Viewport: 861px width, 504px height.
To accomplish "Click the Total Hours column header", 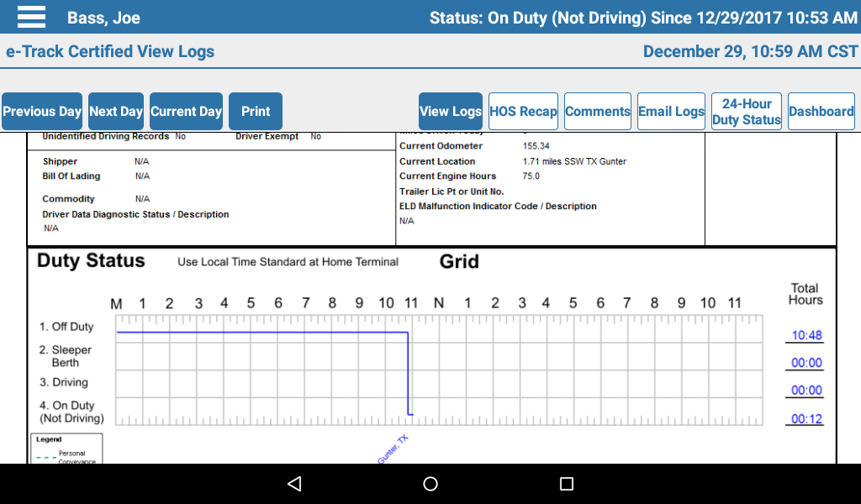I will pyautogui.click(x=806, y=294).
